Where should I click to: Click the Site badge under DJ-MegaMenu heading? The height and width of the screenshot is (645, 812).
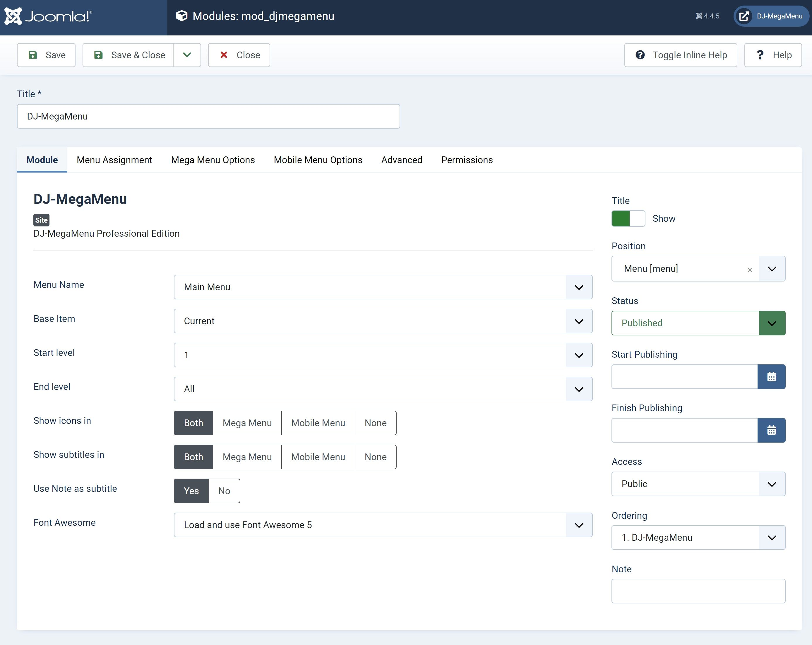pyautogui.click(x=42, y=220)
